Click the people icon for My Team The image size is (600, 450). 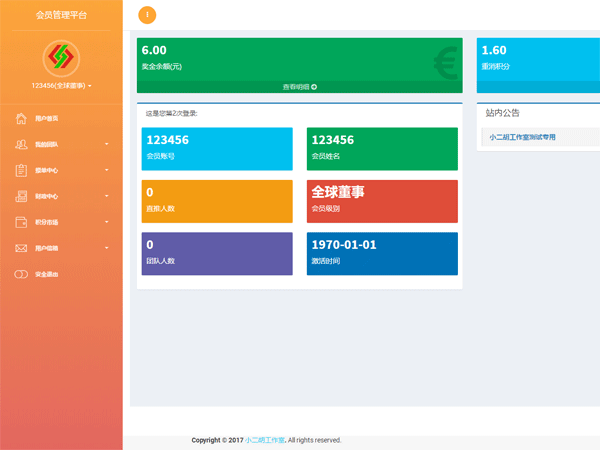[21, 145]
